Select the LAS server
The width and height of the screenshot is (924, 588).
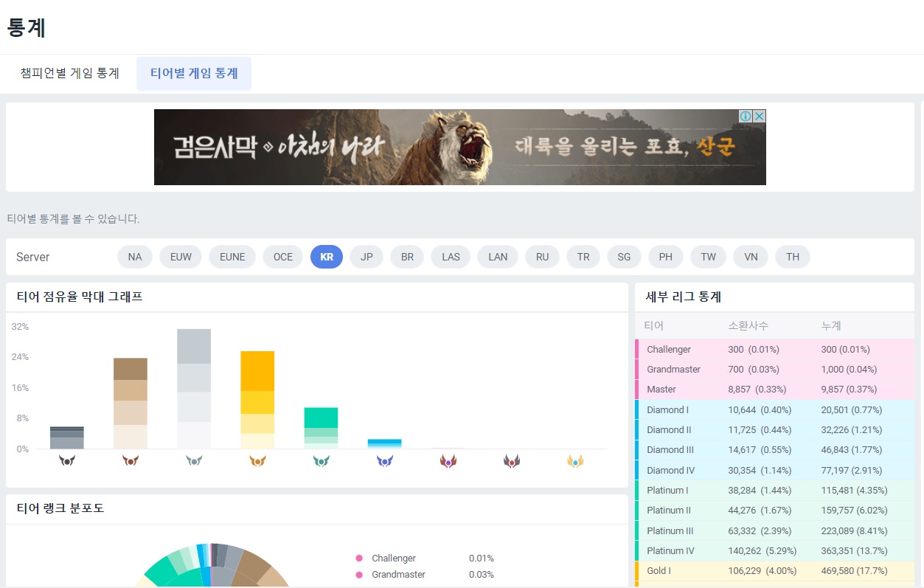click(x=451, y=257)
